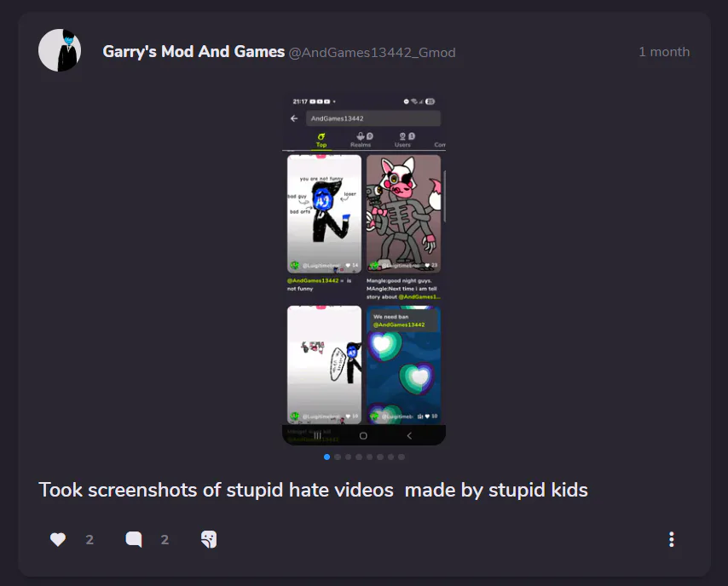Jump to the eighth carousel image dot
The height and width of the screenshot is (586, 728).
point(402,457)
